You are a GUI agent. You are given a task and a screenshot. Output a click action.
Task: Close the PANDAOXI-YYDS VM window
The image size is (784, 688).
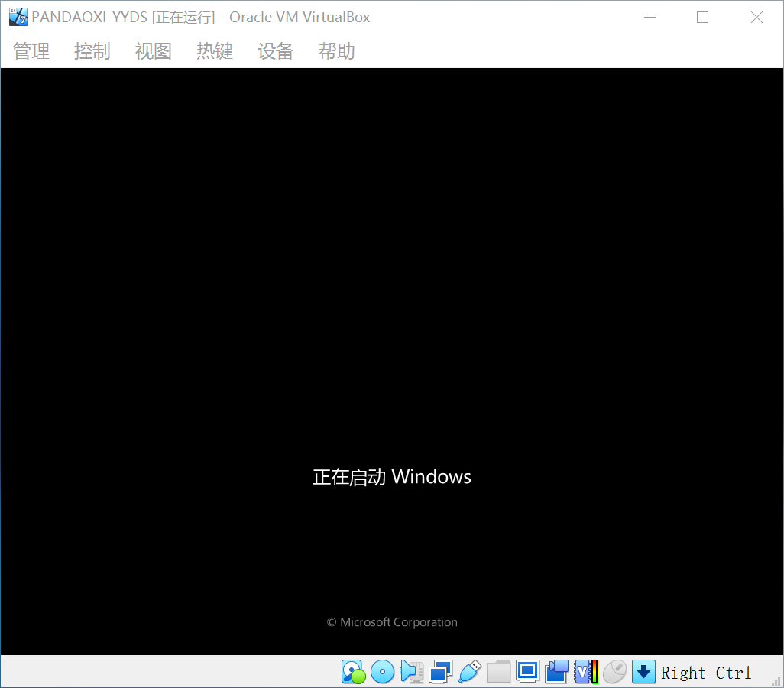(756, 17)
